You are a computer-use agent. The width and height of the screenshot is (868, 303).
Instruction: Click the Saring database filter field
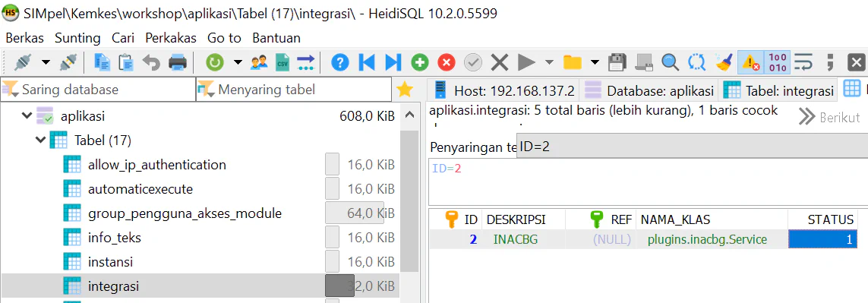pyautogui.click(x=99, y=89)
